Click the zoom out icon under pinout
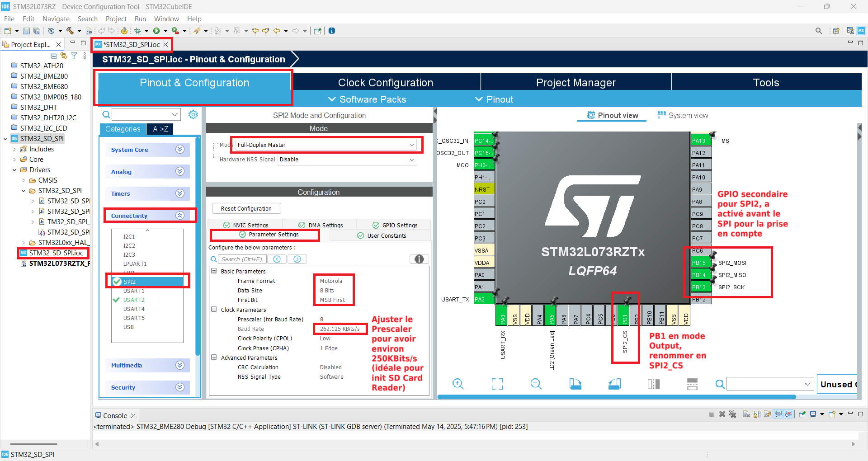The height and width of the screenshot is (461, 868). tap(536, 384)
